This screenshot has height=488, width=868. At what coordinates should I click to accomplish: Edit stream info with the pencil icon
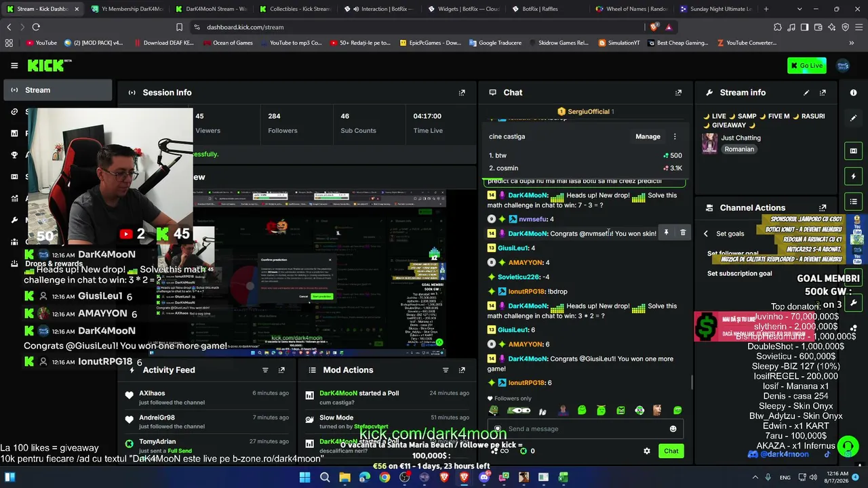coord(806,93)
